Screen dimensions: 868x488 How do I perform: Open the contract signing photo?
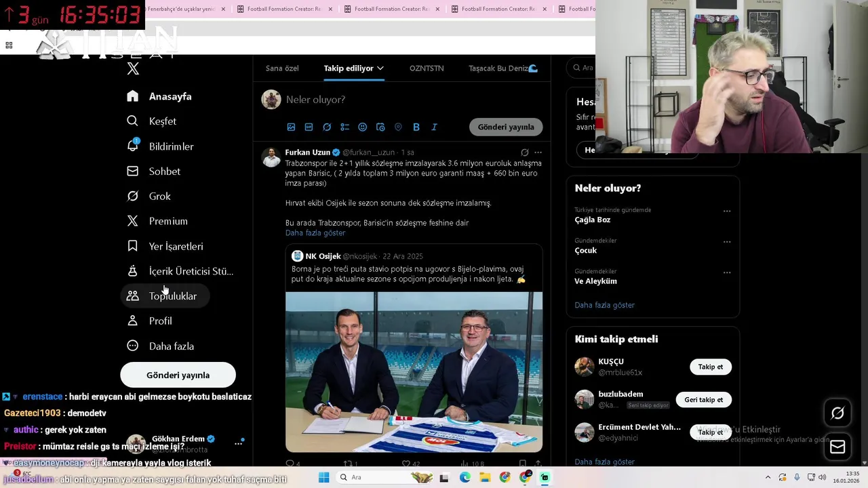coord(414,371)
